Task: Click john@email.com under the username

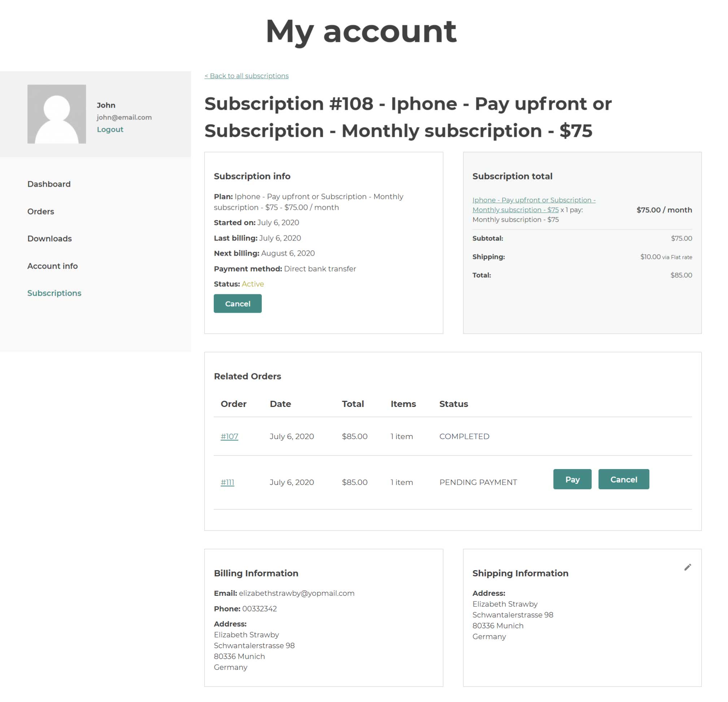Action: tap(124, 117)
